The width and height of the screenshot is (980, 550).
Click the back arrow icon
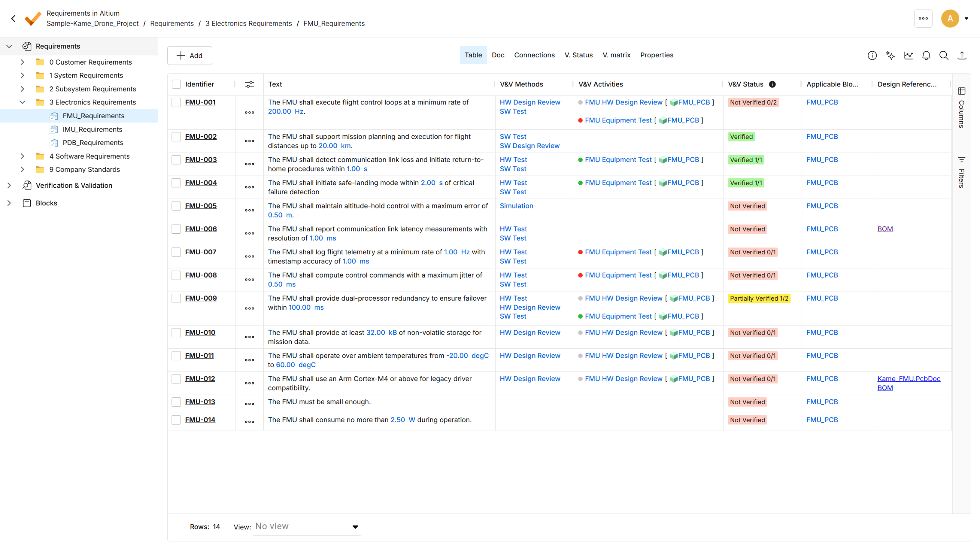(13, 18)
